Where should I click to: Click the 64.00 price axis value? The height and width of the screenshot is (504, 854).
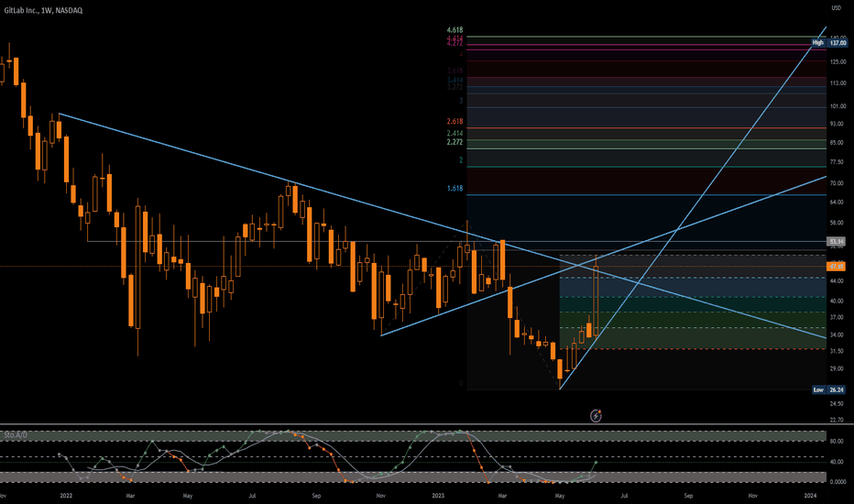pyautogui.click(x=838, y=203)
